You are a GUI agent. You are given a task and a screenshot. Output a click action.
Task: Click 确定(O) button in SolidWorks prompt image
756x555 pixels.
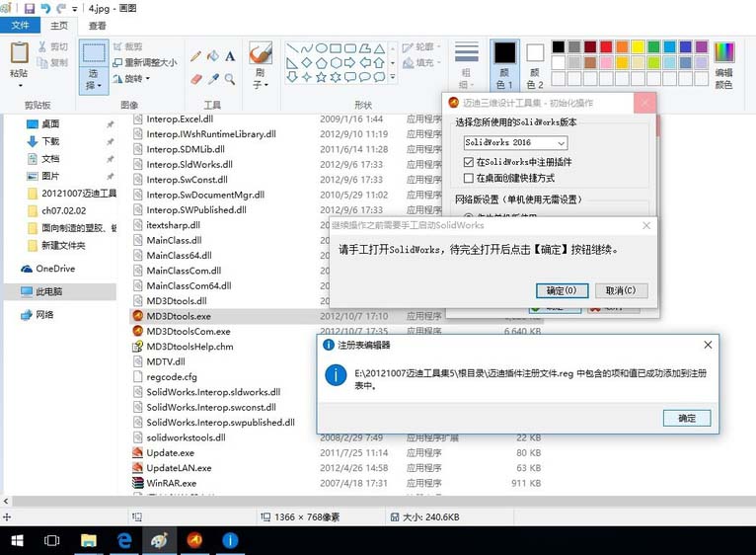coord(562,290)
